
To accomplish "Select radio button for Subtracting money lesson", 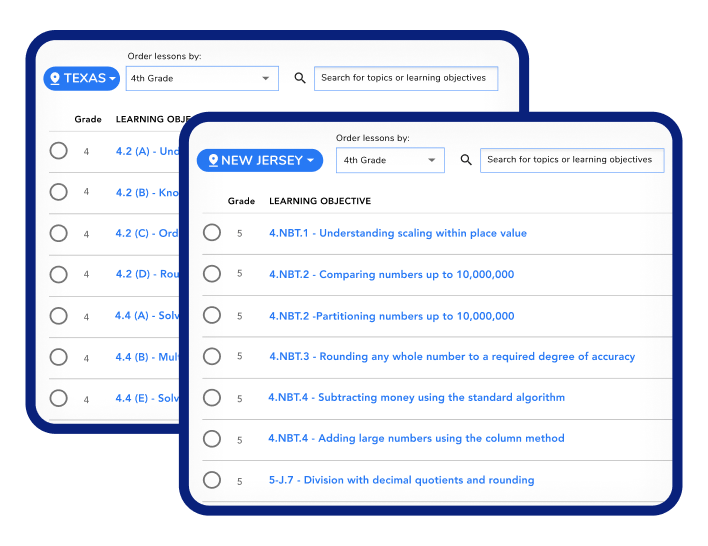I will (x=212, y=398).
